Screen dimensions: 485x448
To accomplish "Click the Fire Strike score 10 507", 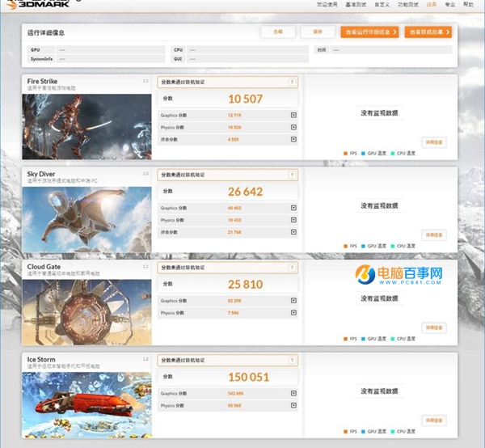I will (x=245, y=99).
